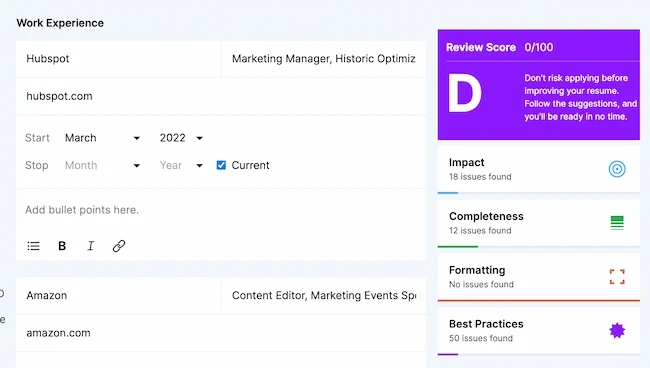This screenshot has width=650, height=368.
Task: Open the Impact issues section
Action: (x=538, y=169)
